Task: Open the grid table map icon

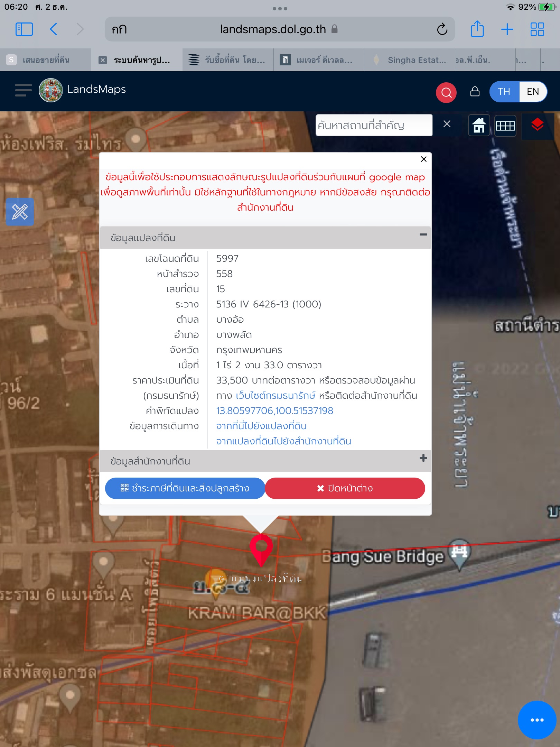Action: point(505,126)
